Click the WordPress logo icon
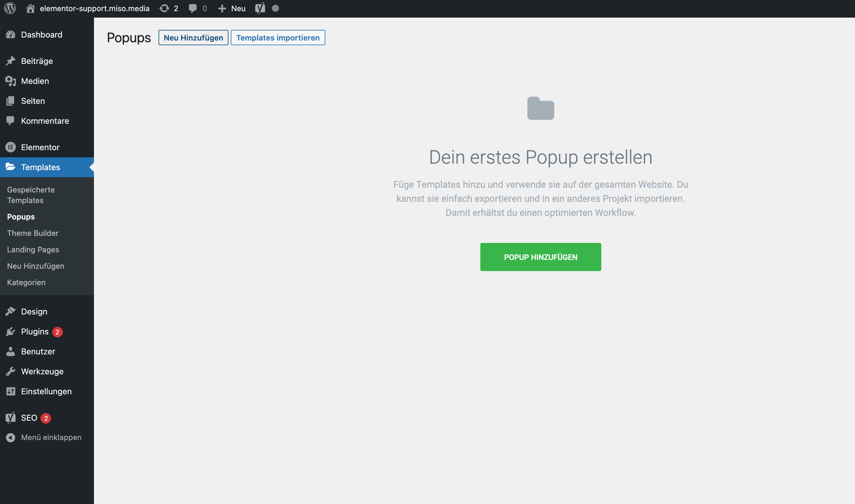This screenshot has width=855, height=504. (x=10, y=8)
